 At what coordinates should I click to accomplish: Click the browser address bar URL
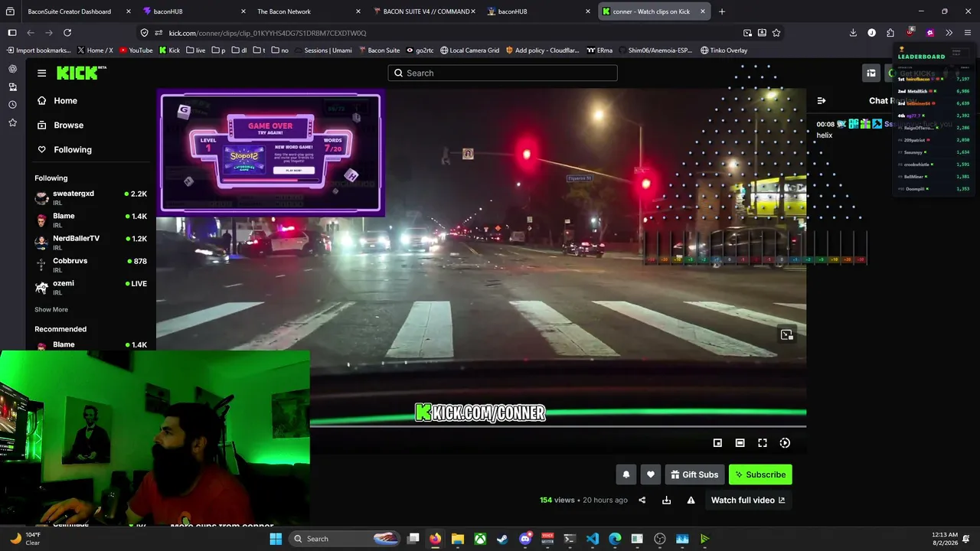coord(267,33)
